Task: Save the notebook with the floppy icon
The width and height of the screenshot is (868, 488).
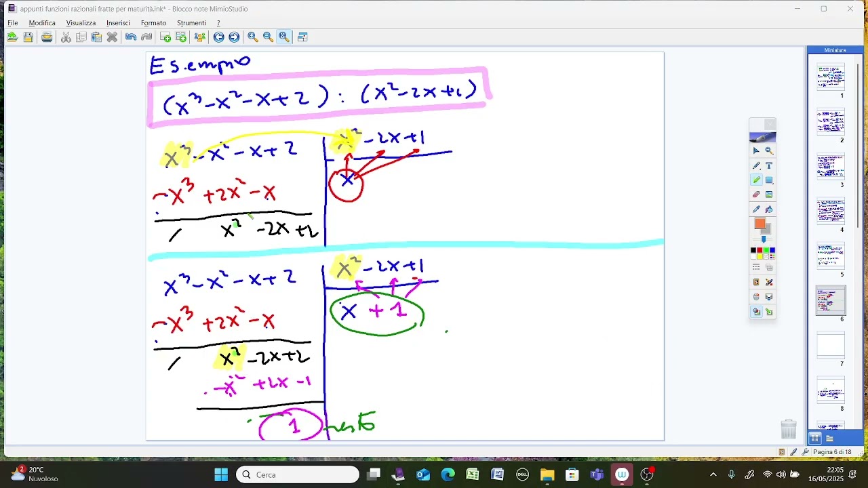Action: click(x=28, y=37)
